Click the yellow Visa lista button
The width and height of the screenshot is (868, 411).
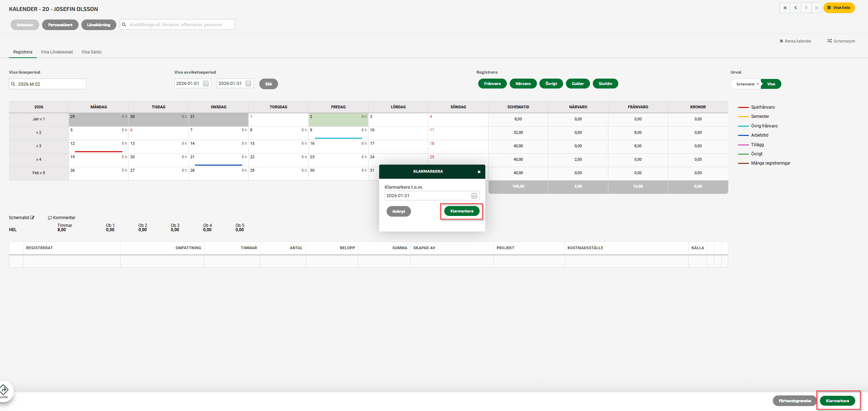pos(839,8)
